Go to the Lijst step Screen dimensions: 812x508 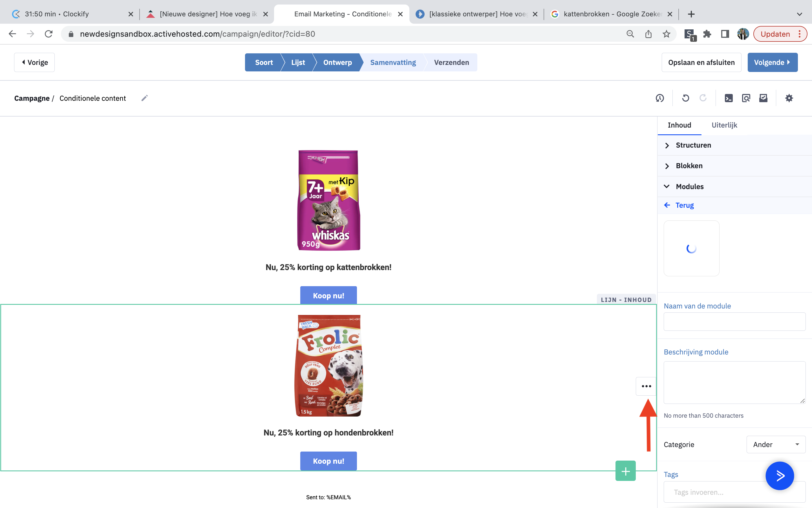[298, 62]
